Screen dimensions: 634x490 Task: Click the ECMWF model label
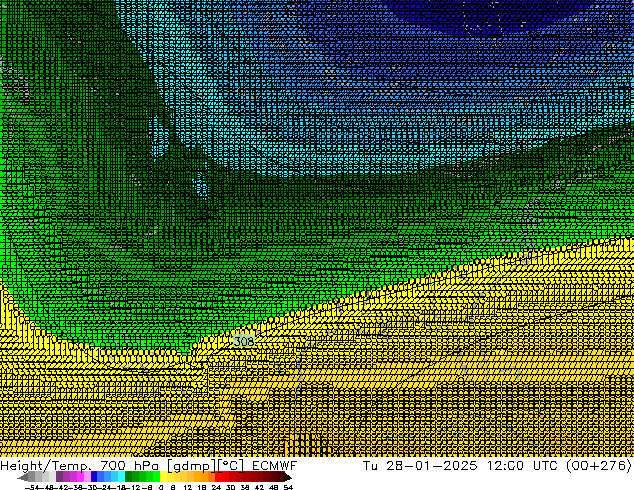275,466
